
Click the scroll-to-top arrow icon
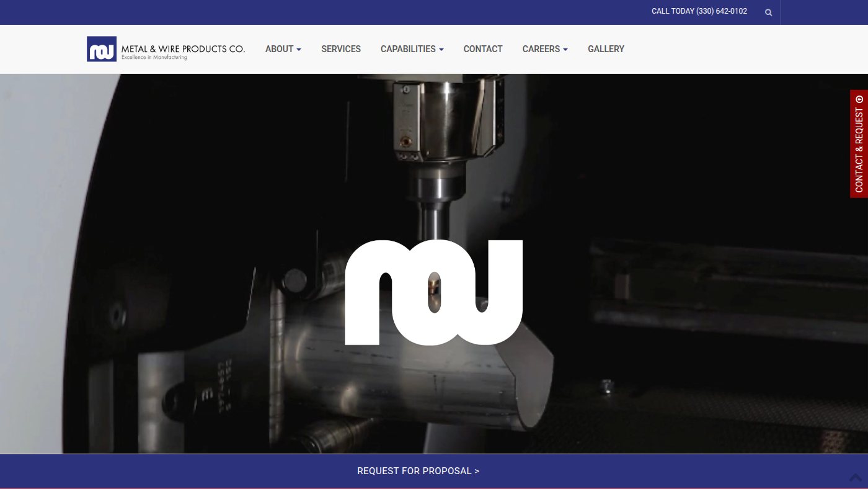click(856, 477)
